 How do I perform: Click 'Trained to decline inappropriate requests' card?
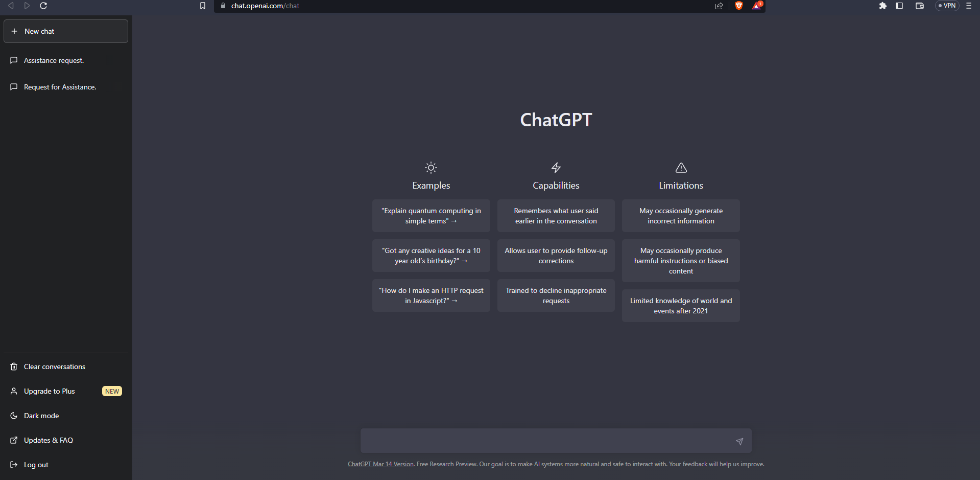click(556, 295)
